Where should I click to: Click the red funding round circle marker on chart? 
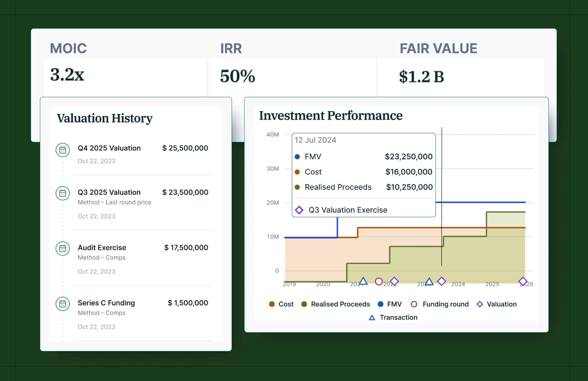(x=378, y=281)
